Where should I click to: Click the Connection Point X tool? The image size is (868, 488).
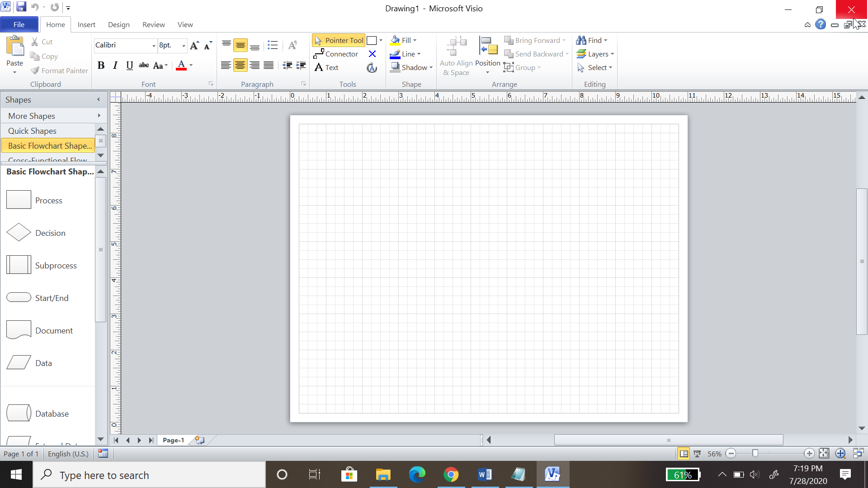pyautogui.click(x=372, y=54)
